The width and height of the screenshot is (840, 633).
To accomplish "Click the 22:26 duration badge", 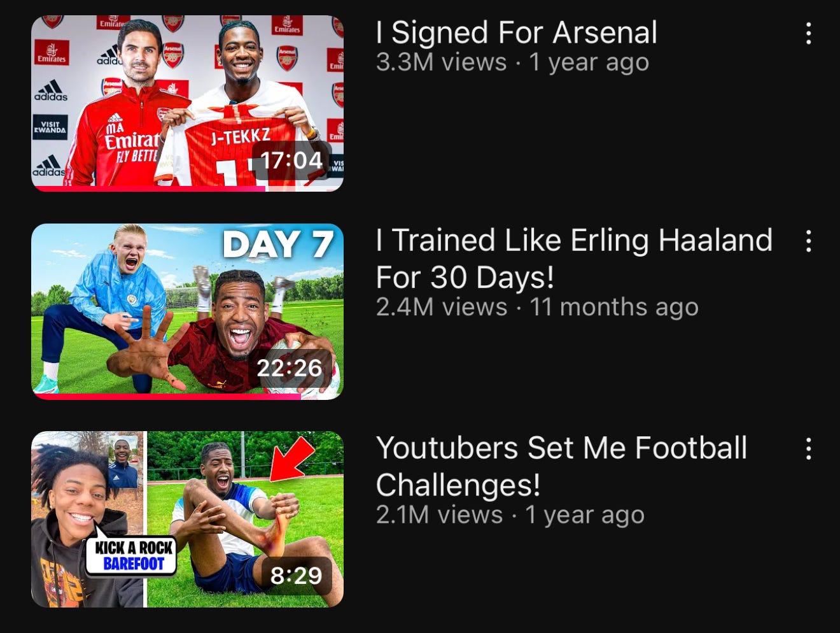I will point(290,367).
